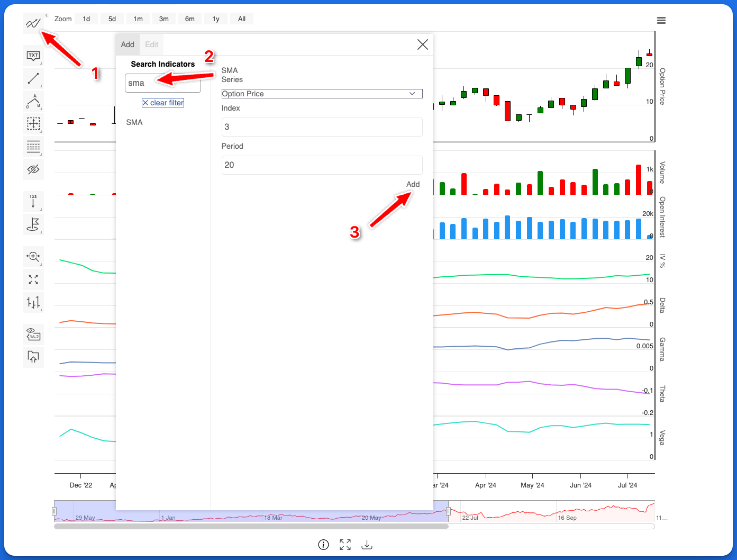Select the flag marker tool
737x560 pixels.
coord(33,224)
